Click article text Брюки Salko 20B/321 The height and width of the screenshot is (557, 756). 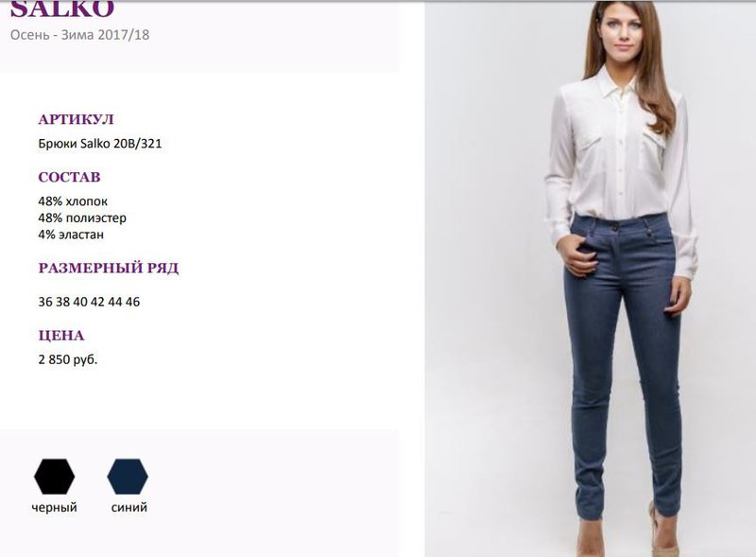point(100,144)
